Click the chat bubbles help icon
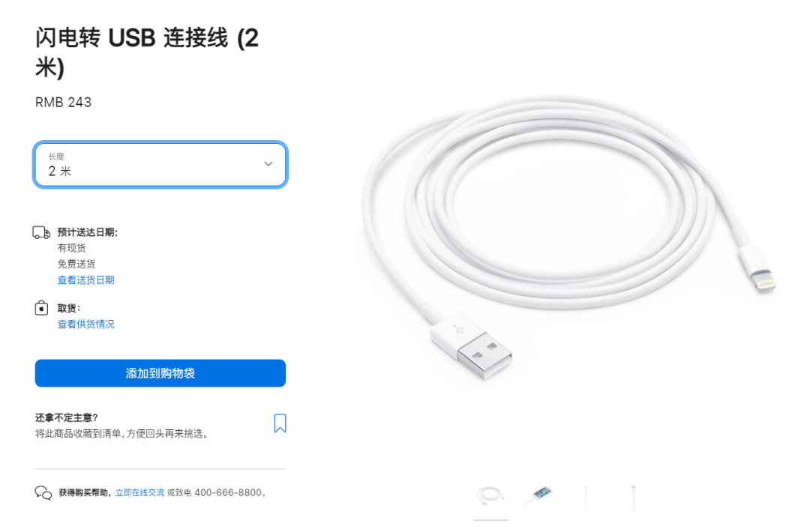 click(43, 493)
